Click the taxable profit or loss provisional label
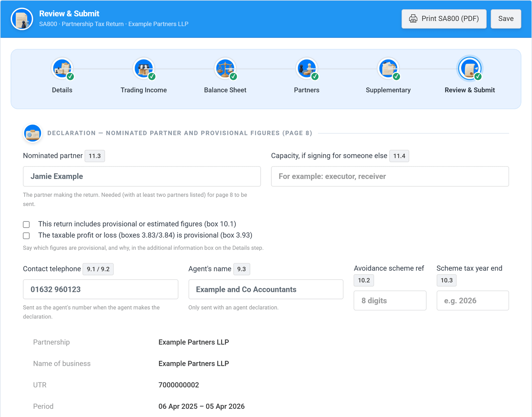 tap(145, 235)
